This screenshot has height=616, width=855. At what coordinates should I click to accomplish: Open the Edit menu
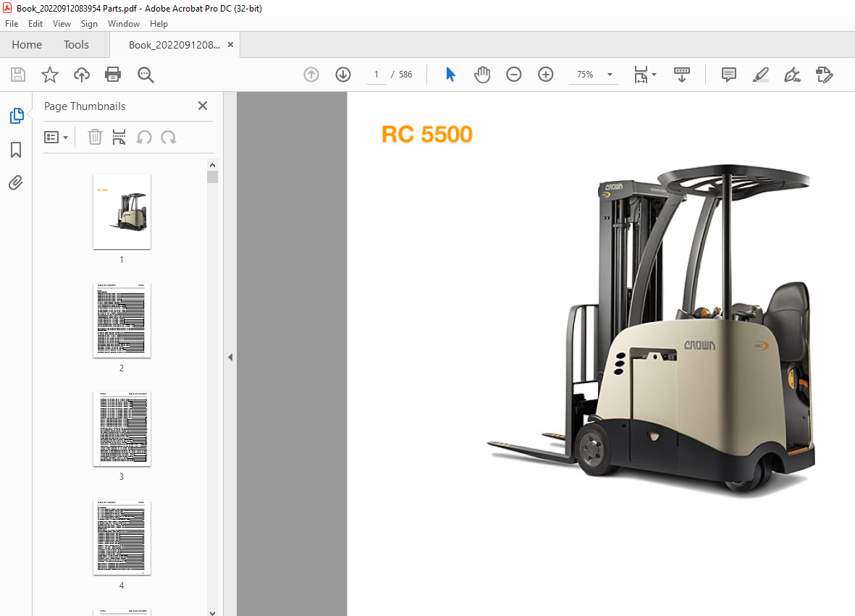tap(35, 23)
